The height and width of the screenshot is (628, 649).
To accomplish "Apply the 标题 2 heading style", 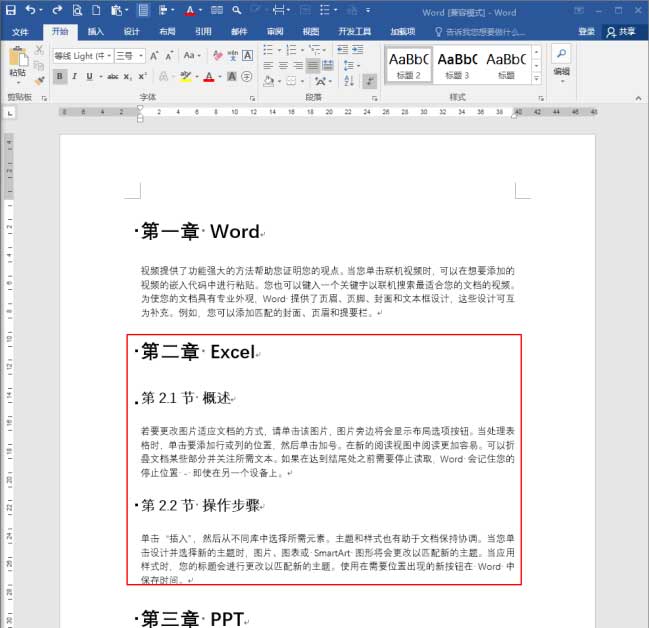I will (x=409, y=65).
